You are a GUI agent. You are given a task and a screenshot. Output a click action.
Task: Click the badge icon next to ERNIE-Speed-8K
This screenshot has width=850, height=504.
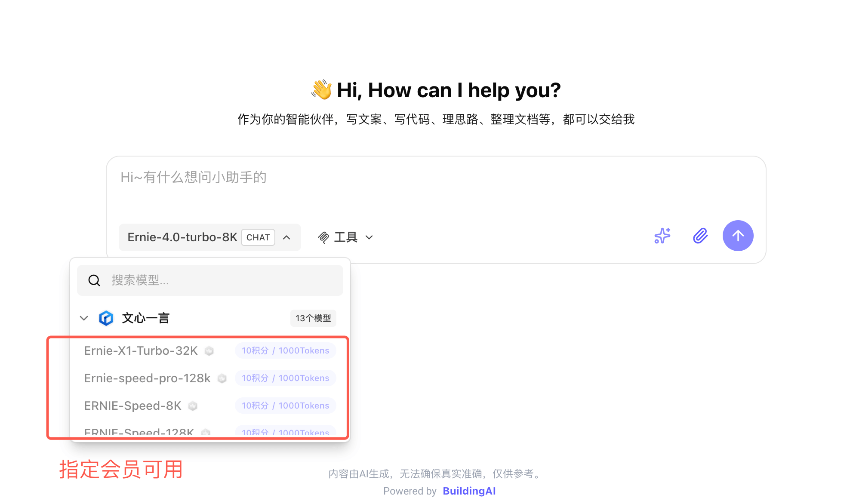[x=193, y=406]
